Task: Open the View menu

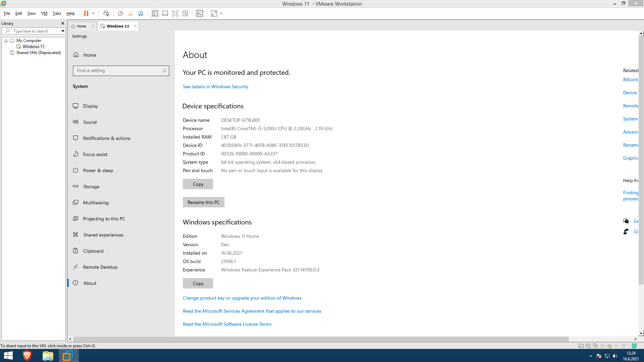Action: (x=32, y=13)
